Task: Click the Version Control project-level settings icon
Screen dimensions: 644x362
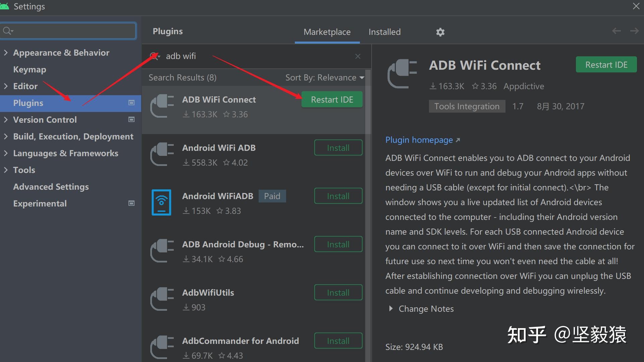Action: pyautogui.click(x=131, y=120)
